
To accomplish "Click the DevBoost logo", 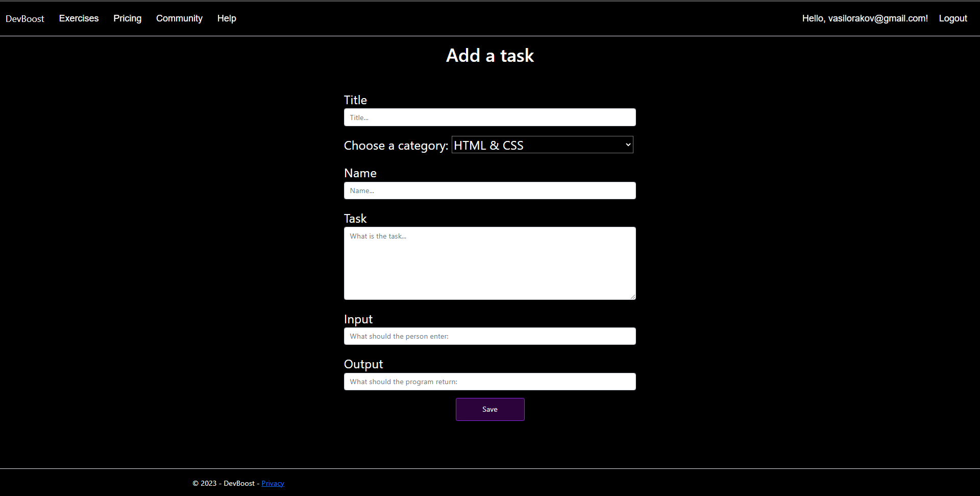I will tap(24, 18).
